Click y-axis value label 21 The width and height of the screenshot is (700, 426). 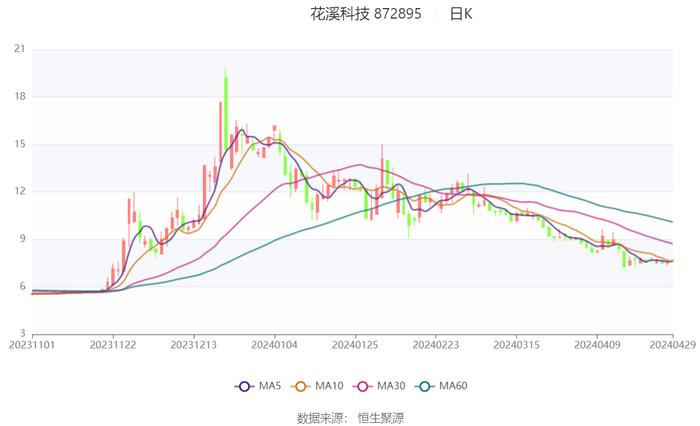pyautogui.click(x=20, y=49)
